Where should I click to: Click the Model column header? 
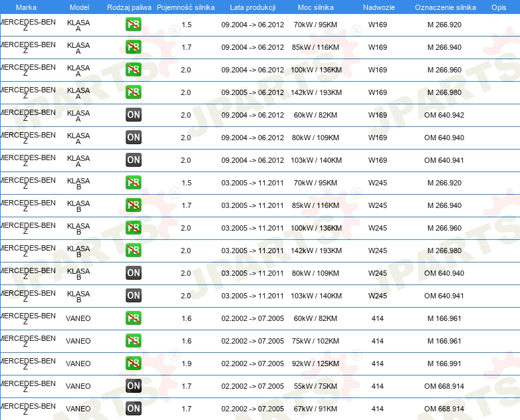80,7
